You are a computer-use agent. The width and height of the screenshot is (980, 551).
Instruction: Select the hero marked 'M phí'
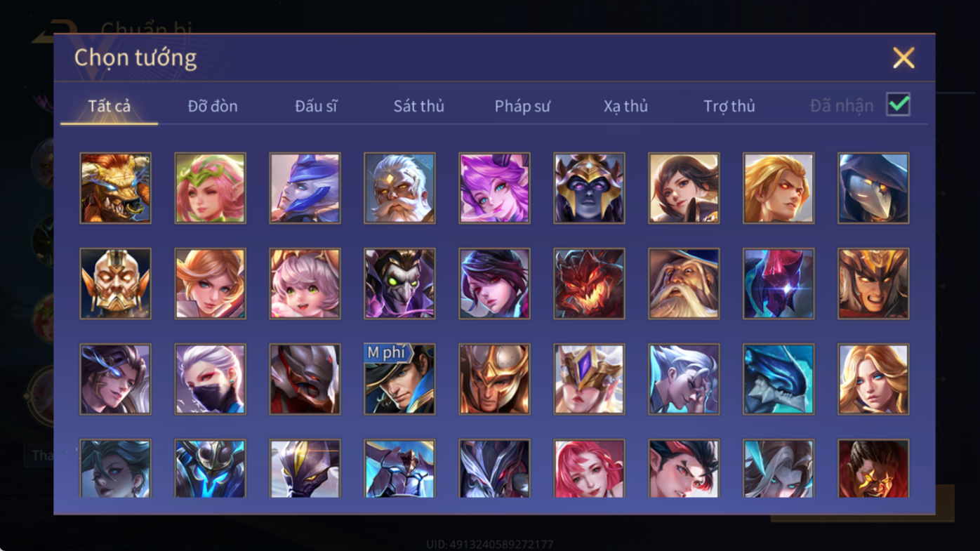[x=399, y=379]
